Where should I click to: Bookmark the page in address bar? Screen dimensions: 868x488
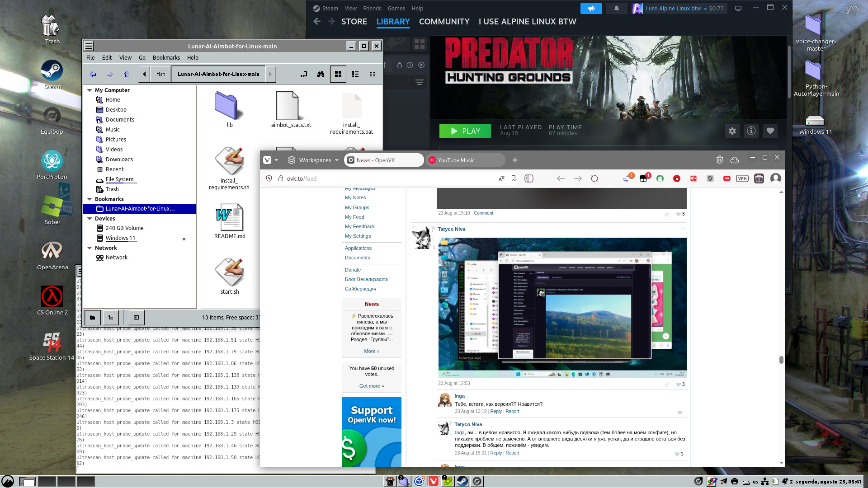coord(514,178)
